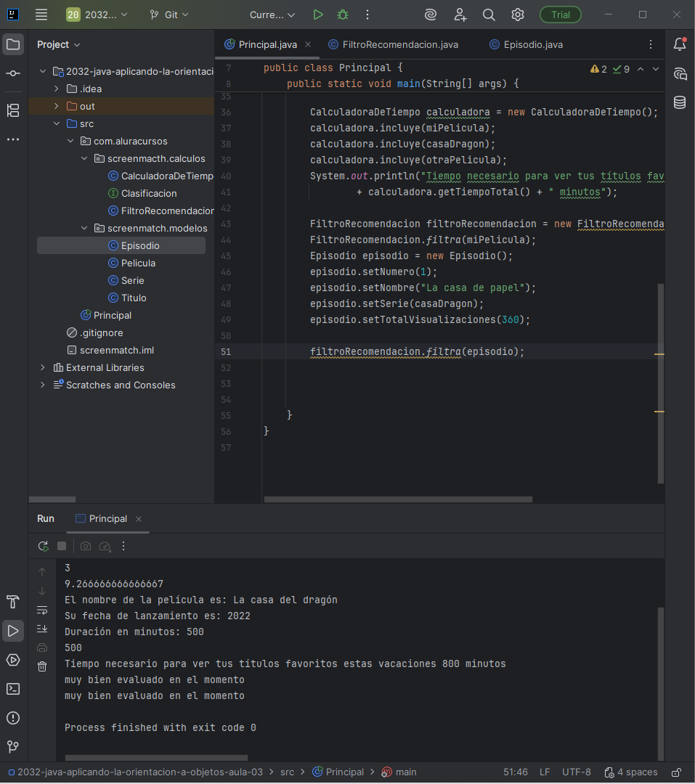695x784 pixels.
Task: Clear console with trash icon
Action: (42, 666)
